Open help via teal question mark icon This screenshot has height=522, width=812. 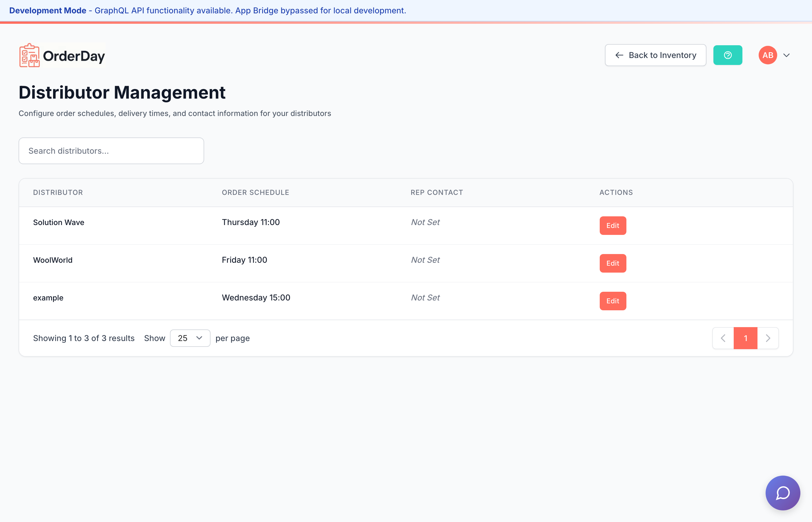point(728,55)
